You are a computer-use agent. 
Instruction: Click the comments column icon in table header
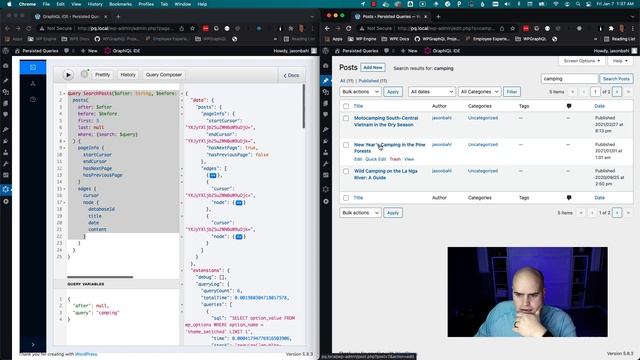coord(569,106)
